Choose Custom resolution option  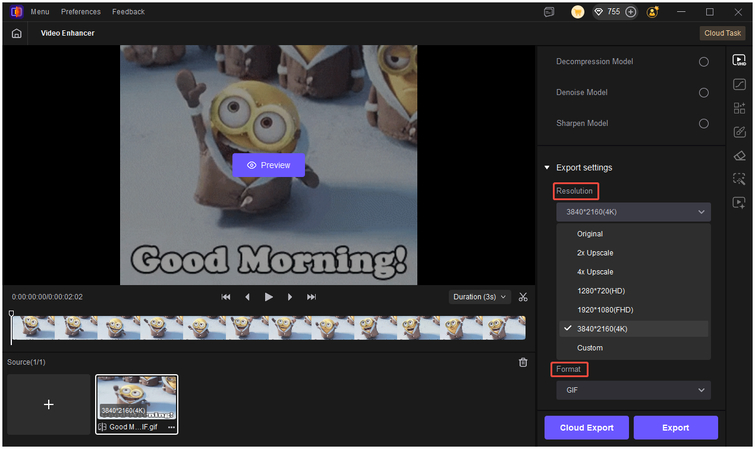(x=633, y=348)
